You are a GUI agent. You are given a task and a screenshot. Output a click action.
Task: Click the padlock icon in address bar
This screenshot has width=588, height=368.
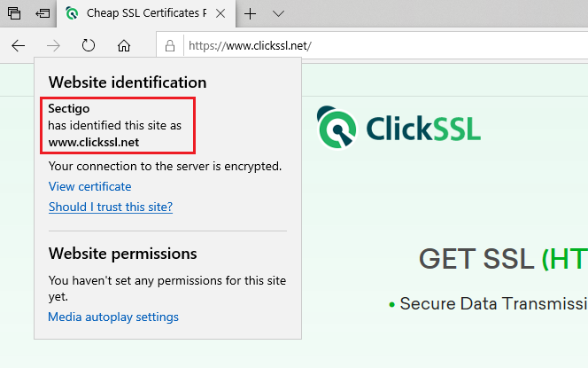click(x=170, y=46)
